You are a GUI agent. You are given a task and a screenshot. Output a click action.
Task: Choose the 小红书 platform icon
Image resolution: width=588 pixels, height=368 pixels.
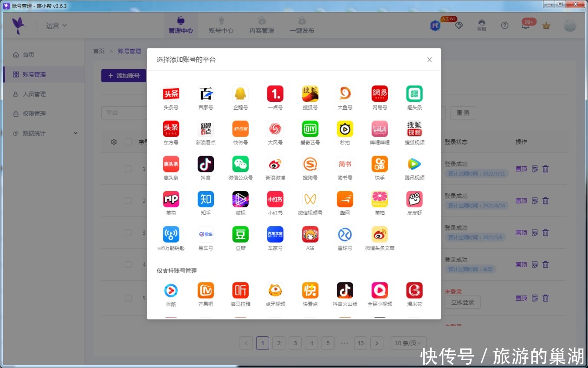(275, 199)
